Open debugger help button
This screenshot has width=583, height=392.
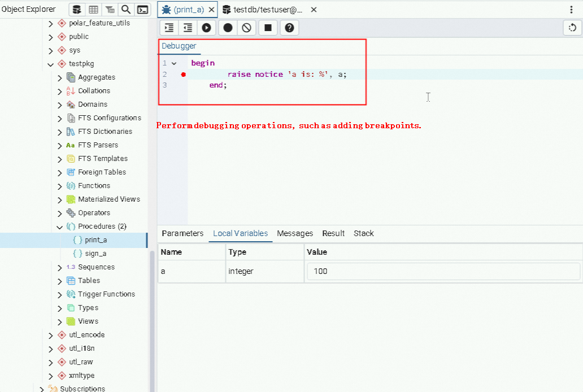click(x=289, y=28)
